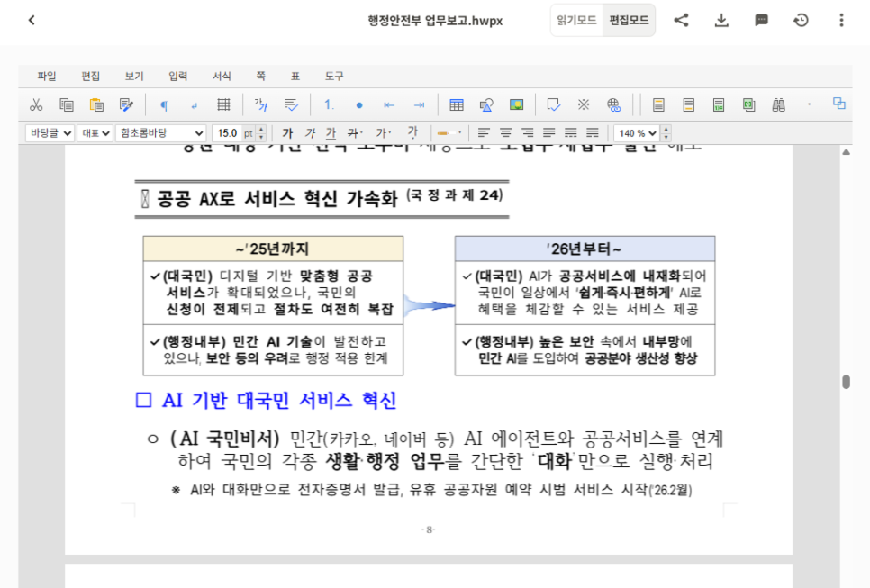Decrease indent arrow icon
The image size is (870, 588).
click(x=389, y=104)
